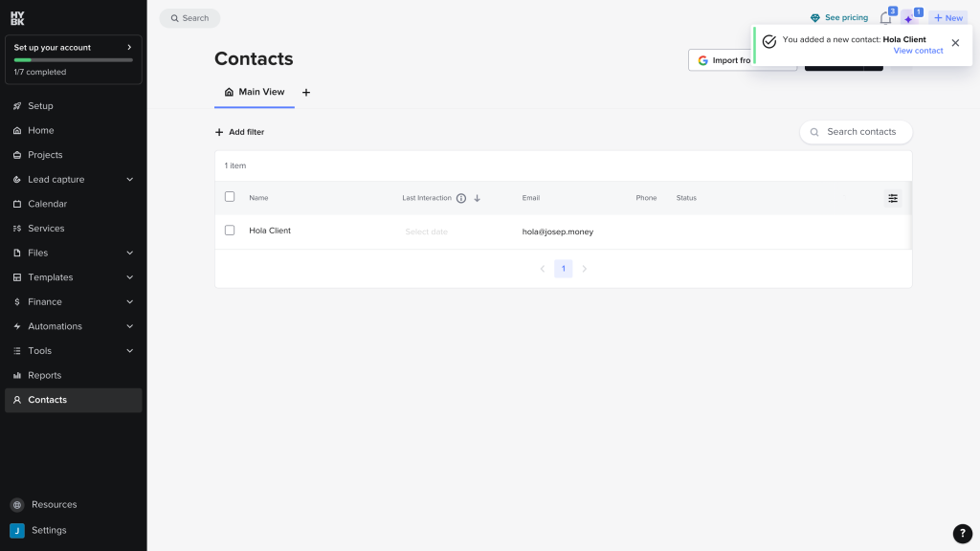Open the help question mark button

(963, 534)
